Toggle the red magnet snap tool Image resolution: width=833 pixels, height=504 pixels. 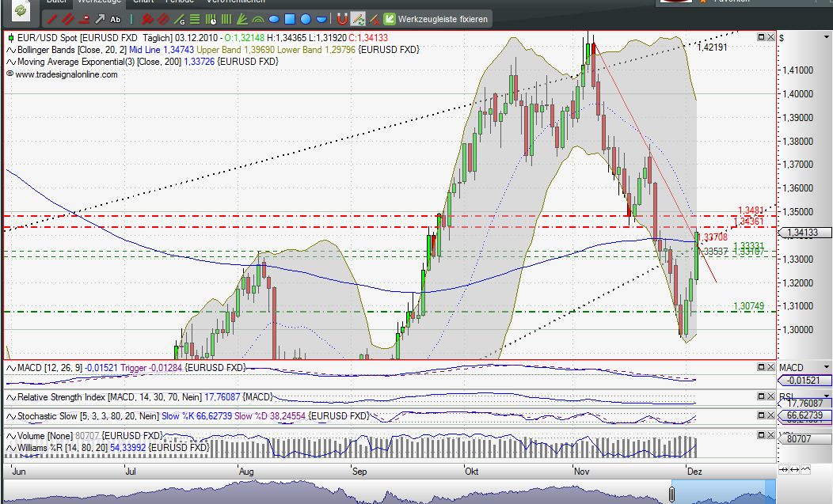pyautogui.click(x=342, y=20)
